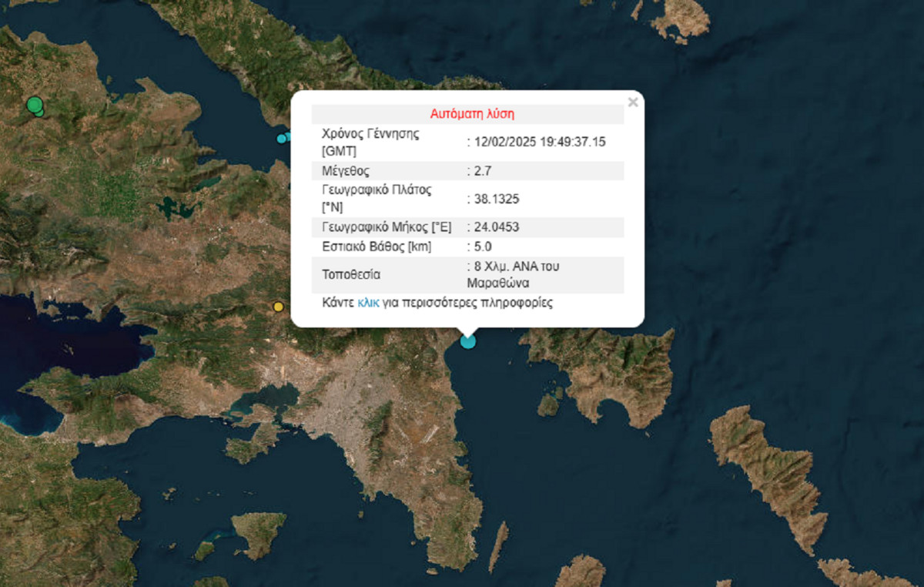The height and width of the screenshot is (587, 924).
Task: Click the location text '8 Χλμ. ΑΝΑ του Μαραθώνα'
Action: click(x=516, y=274)
